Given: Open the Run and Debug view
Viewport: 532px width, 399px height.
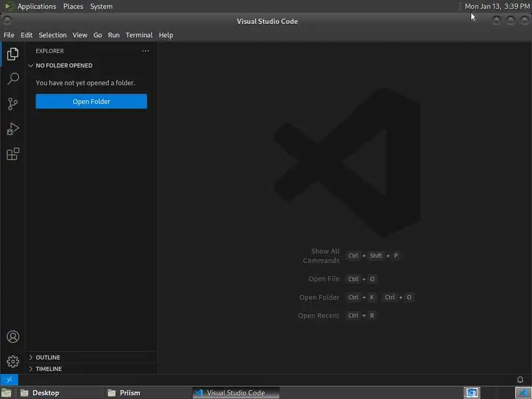Looking at the screenshot, I should 13,129.
